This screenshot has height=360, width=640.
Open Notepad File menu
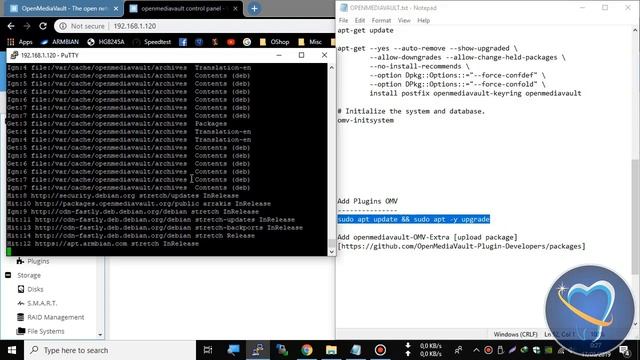[x=343, y=20]
